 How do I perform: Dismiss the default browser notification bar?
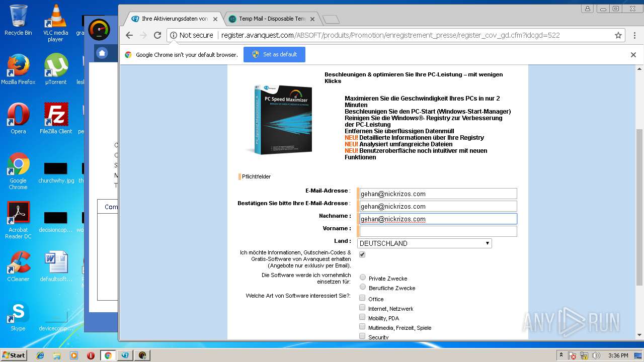633,55
